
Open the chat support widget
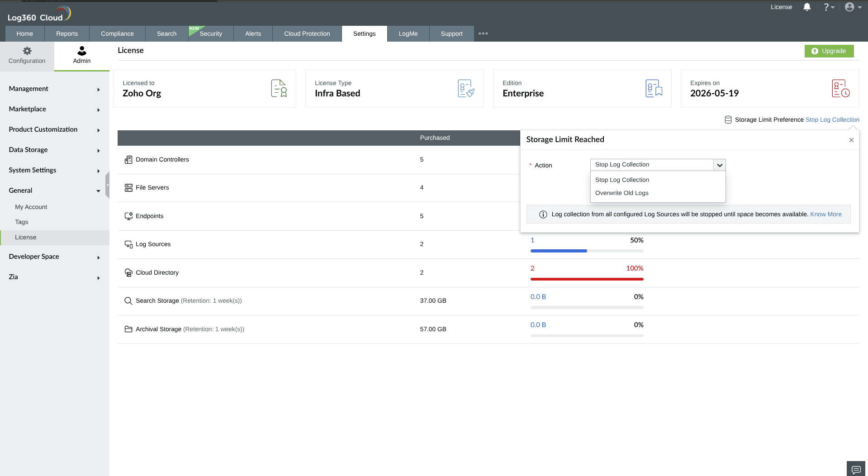click(x=856, y=469)
